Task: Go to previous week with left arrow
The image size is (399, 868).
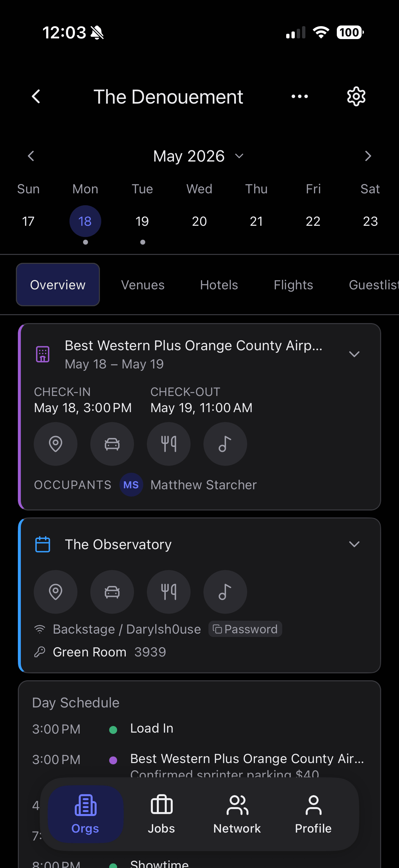Action: [x=31, y=156]
